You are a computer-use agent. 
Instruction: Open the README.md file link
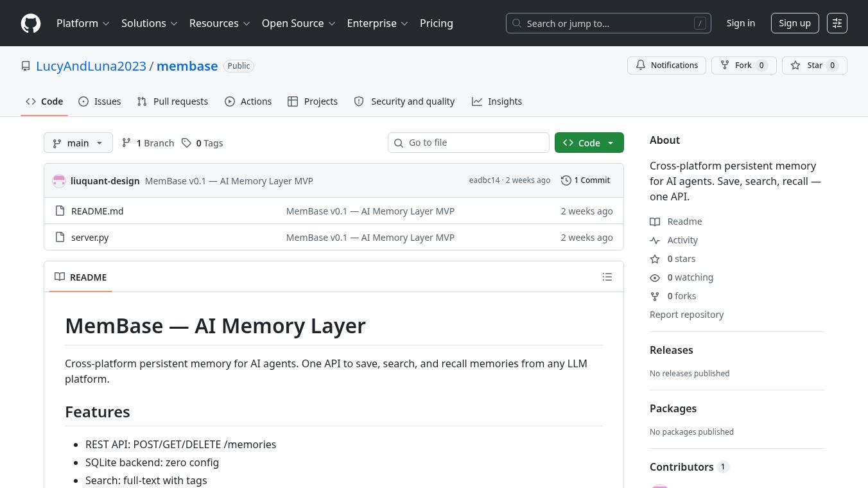coord(98,211)
